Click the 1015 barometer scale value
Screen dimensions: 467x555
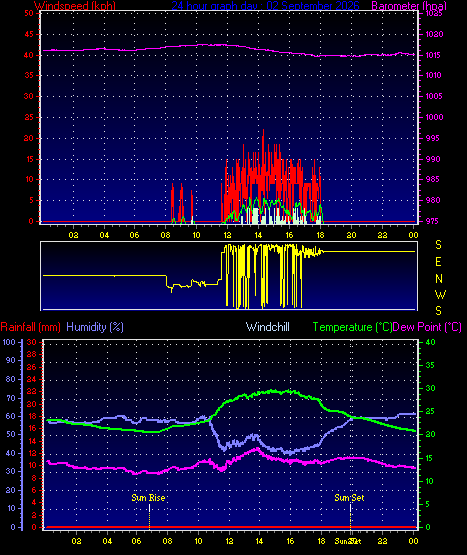[433, 55]
